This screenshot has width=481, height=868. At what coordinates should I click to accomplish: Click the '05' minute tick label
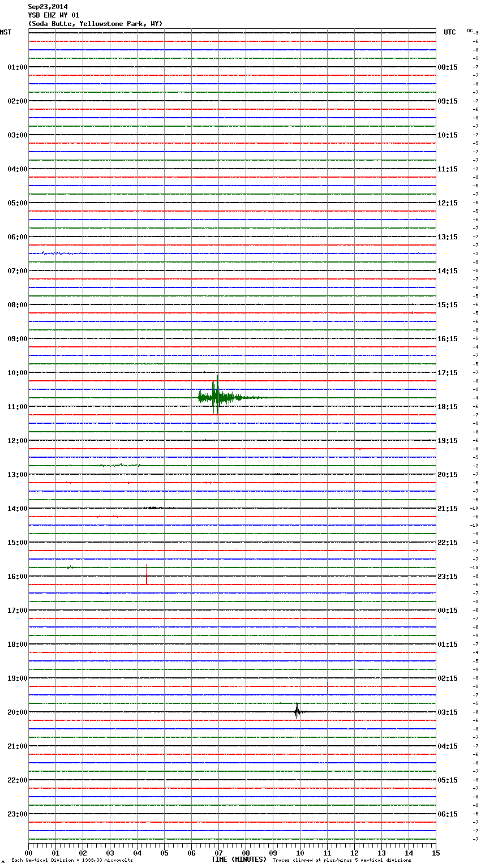pyautogui.click(x=164, y=853)
